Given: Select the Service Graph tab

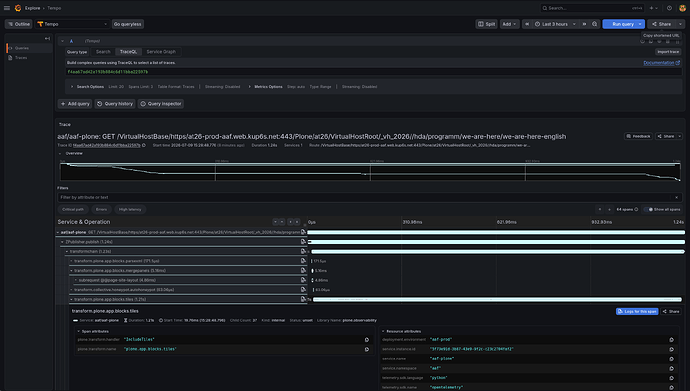Looking at the screenshot, I should click(x=161, y=52).
